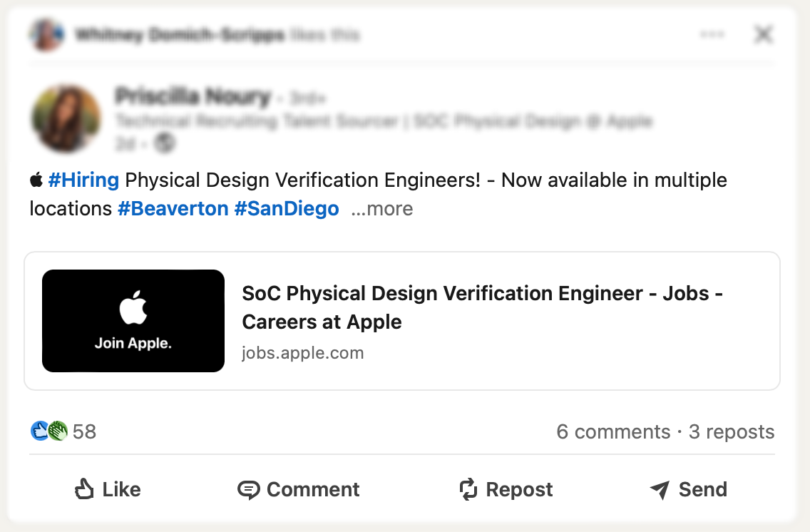Image resolution: width=810 pixels, height=532 pixels.
Task: Open the three-dot post options menu
Action: click(712, 34)
